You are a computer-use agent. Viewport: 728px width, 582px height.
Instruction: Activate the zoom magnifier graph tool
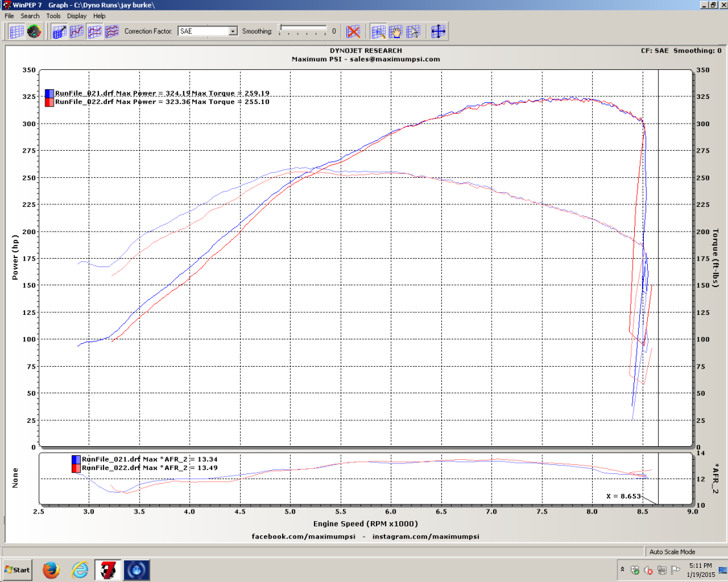coord(379,32)
